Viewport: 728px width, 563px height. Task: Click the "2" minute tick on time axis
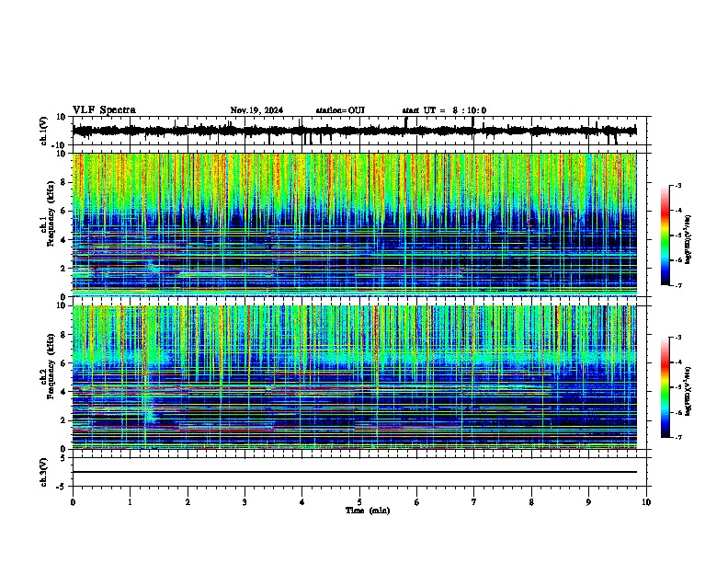[x=188, y=502]
